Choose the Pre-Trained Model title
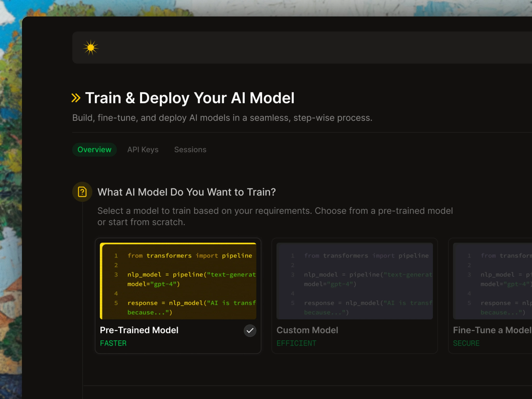 coord(139,330)
